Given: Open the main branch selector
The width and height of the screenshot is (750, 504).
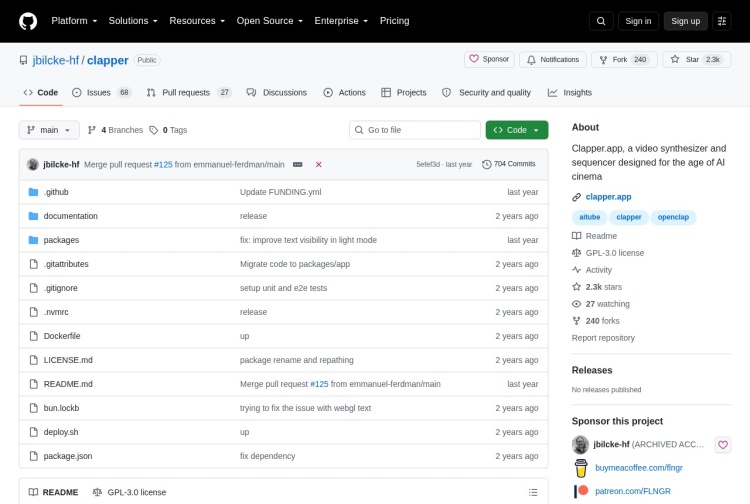Looking at the screenshot, I should (49, 130).
